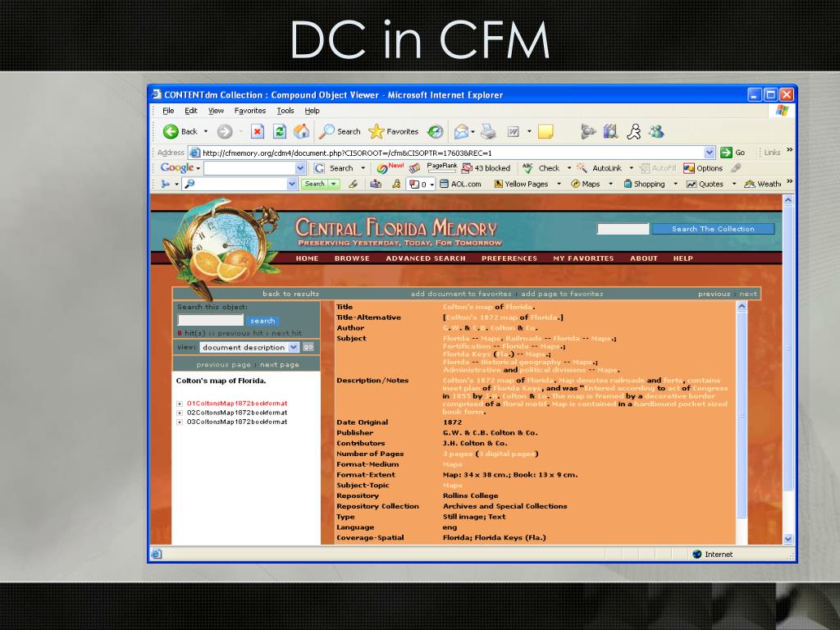Open the View menu

click(216, 111)
